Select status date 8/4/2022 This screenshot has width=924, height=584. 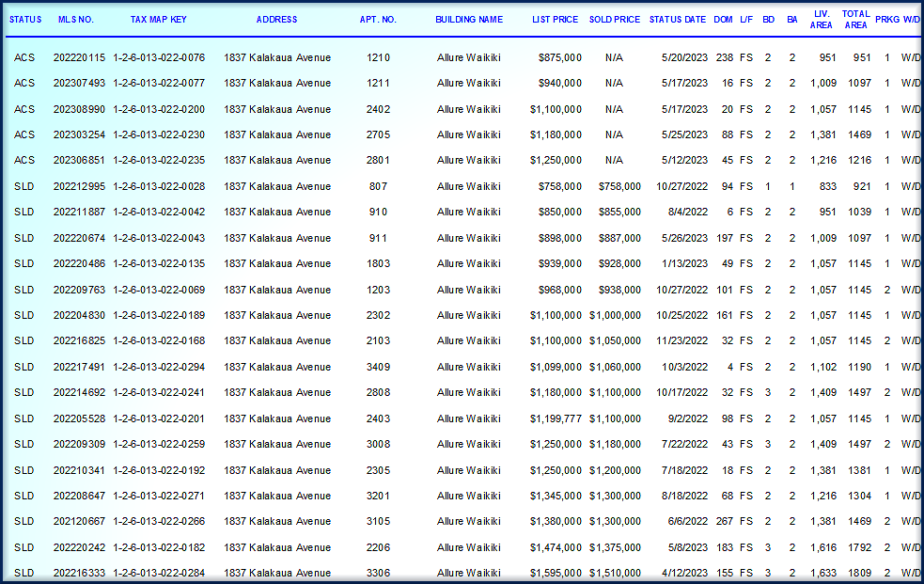pyautogui.click(x=688, y=213)
